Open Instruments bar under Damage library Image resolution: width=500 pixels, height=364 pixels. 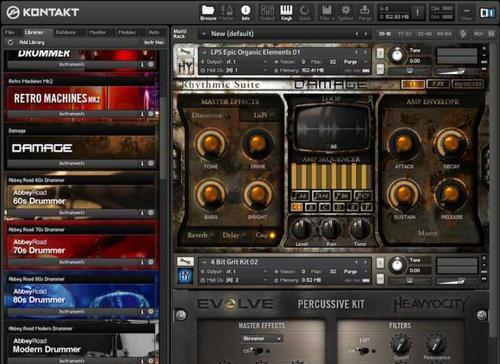click(x=72, y=163)
